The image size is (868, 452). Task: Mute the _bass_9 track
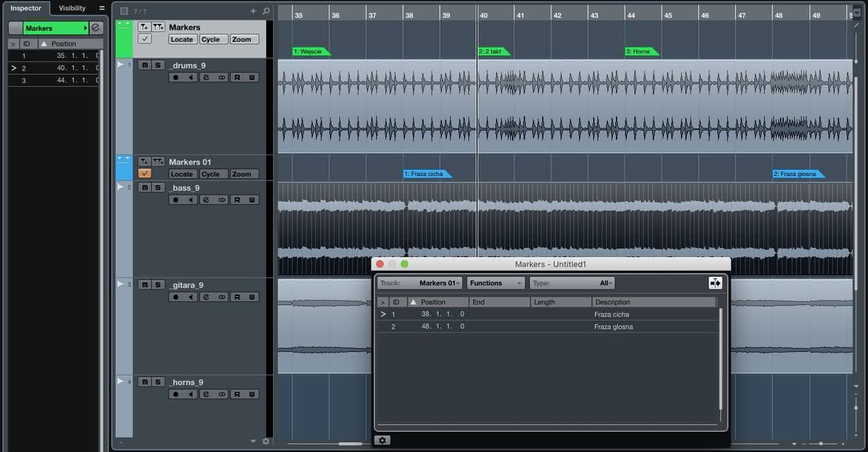coord(145,188)
